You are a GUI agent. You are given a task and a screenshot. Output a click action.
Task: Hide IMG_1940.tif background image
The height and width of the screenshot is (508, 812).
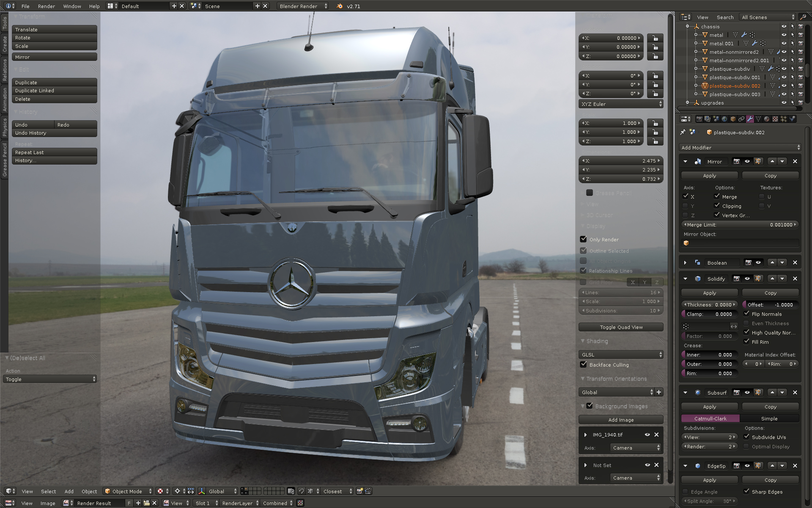pos(647,435)
